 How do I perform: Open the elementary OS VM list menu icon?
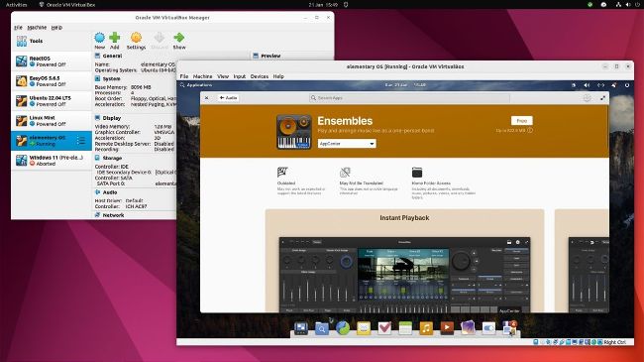[x=81, y=141]
